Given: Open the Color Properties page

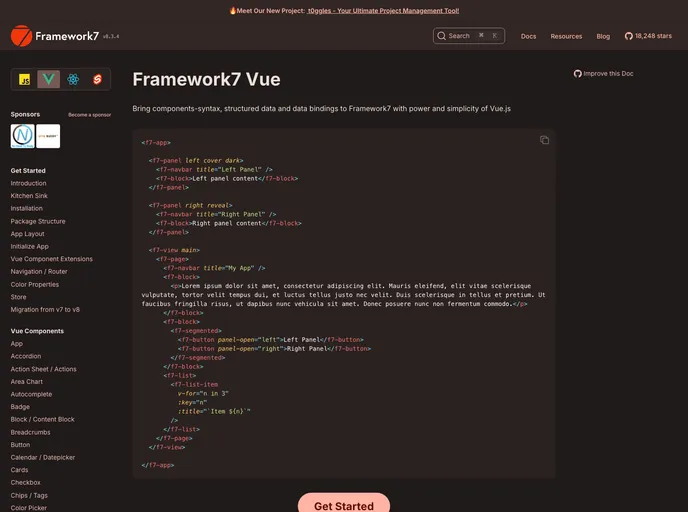Looking at the screenshot, I should pos(35,285).
